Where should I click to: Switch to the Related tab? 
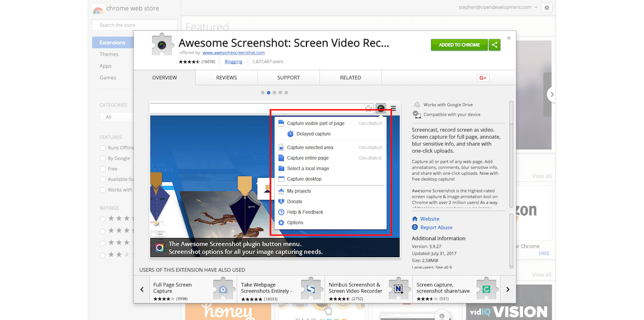click(350, 78)
